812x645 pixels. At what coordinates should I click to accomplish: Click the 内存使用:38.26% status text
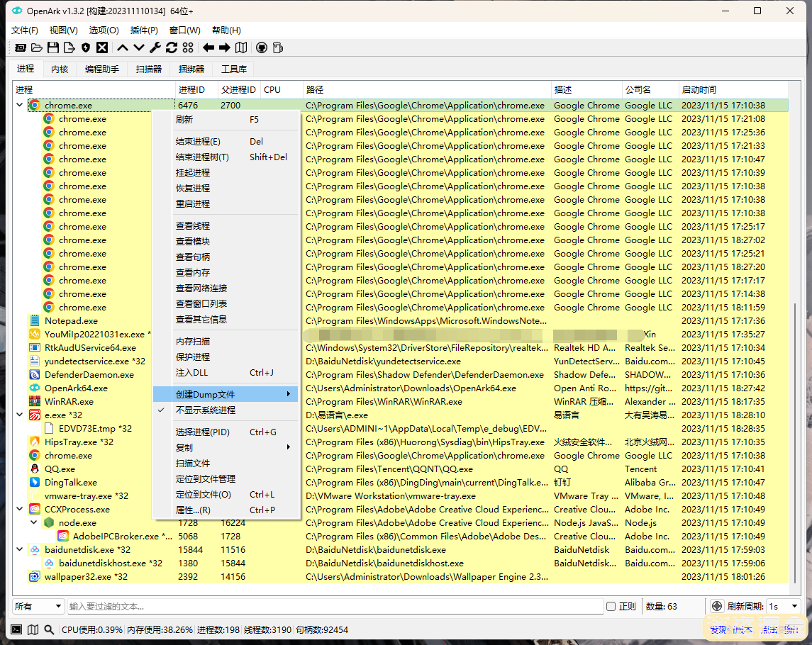160,629
